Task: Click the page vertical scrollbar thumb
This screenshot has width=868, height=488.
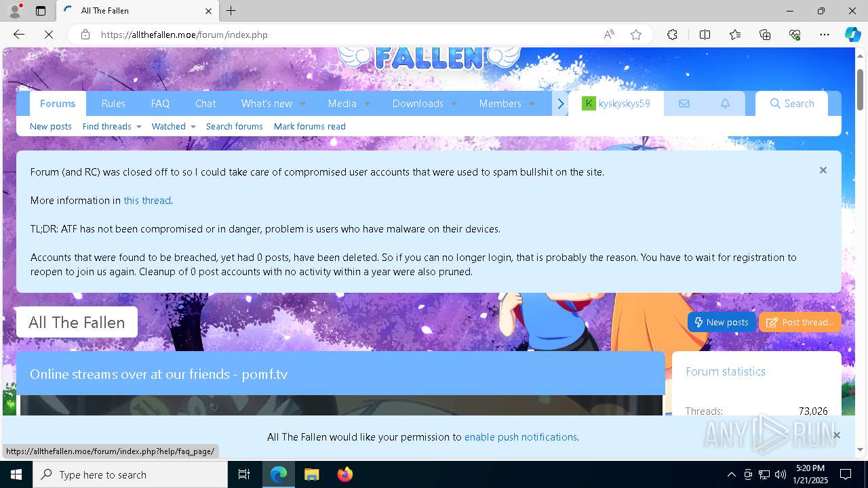Action: click(x=861, y=89)
